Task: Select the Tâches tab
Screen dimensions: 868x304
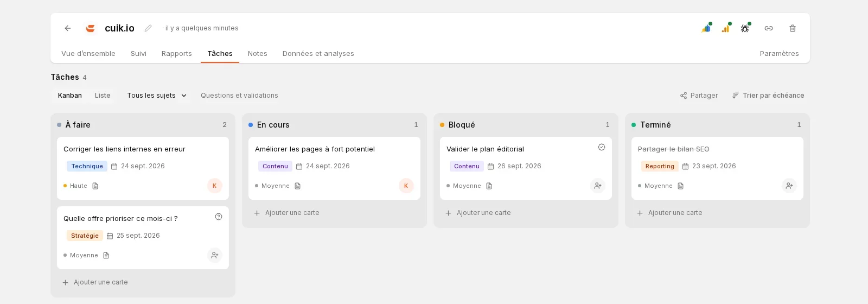Action: 220,53
